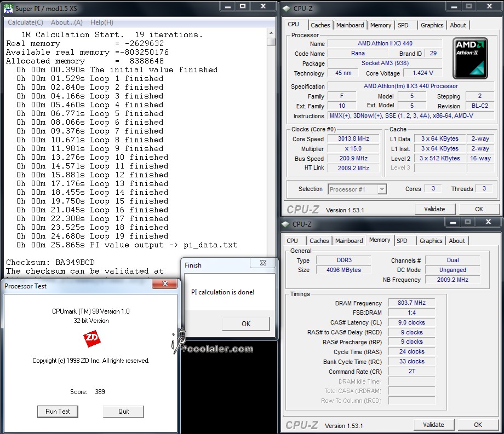Click the red ZD logo in Processor Test
Viewport: 504px width, 434px height.
click(91, 338)
